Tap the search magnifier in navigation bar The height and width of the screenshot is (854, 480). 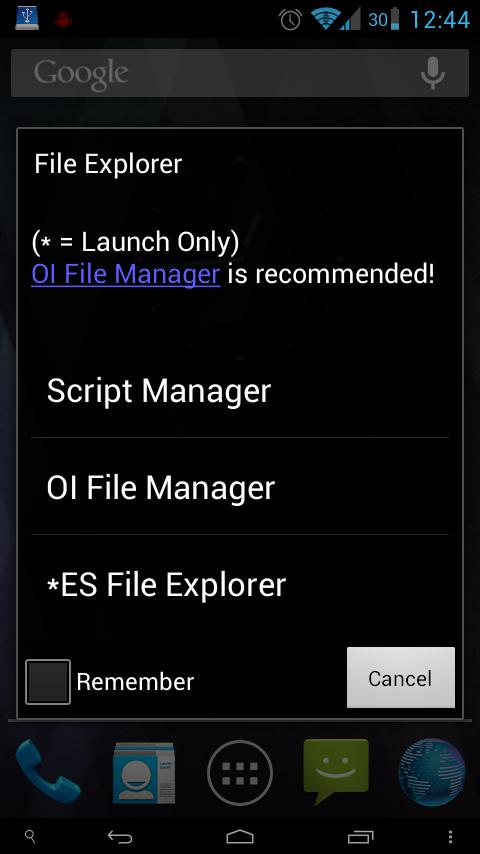pyautogui.click(x=31, y=837)
